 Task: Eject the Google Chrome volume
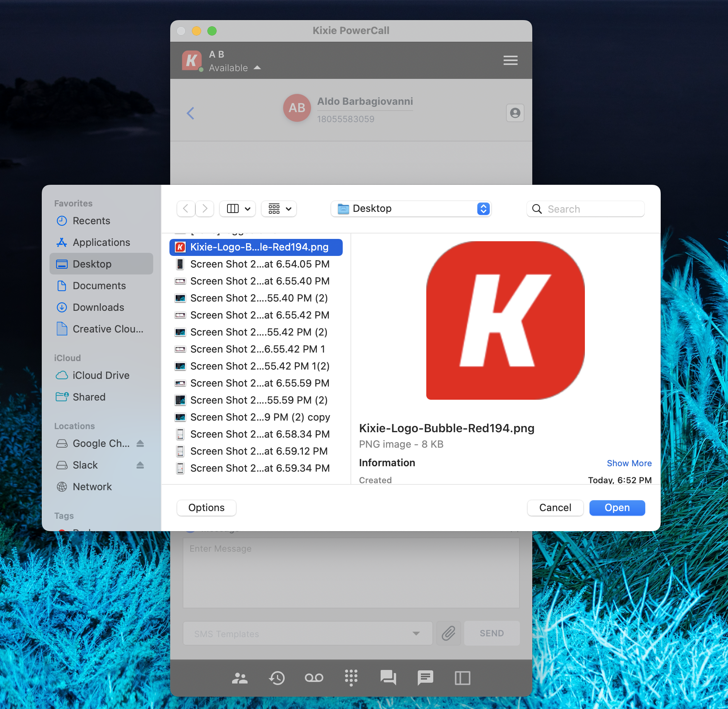[x=140, y=443]
